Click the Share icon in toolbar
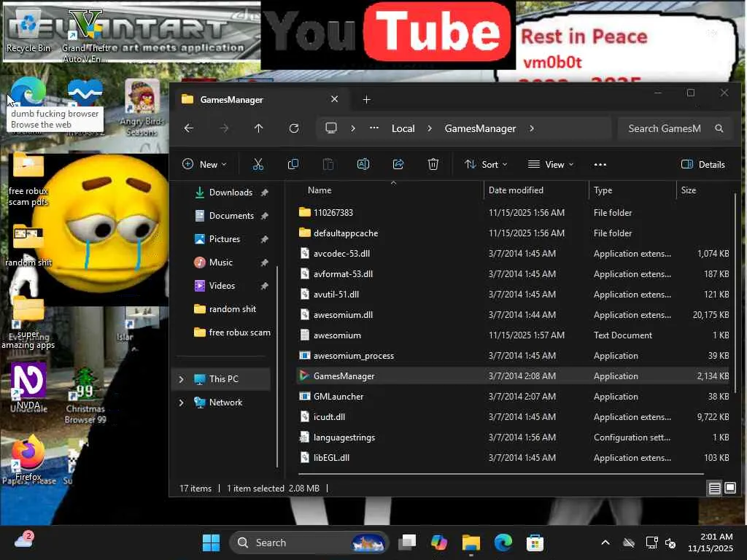747x560 pixels. pos(398,164)
